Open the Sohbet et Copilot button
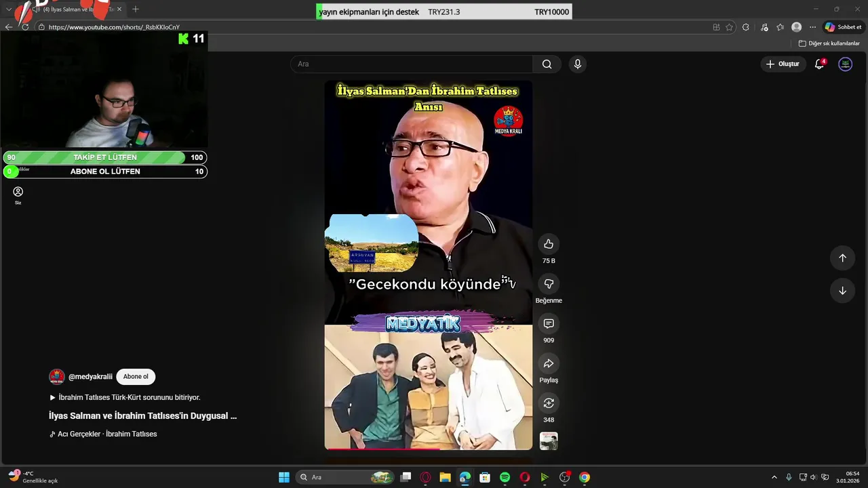 [x=843, y=27]
